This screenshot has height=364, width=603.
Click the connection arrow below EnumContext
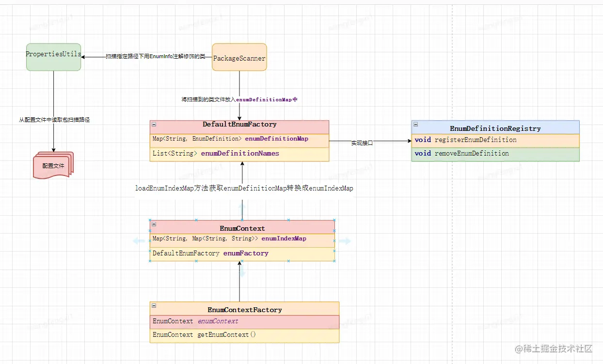point(242,271)
